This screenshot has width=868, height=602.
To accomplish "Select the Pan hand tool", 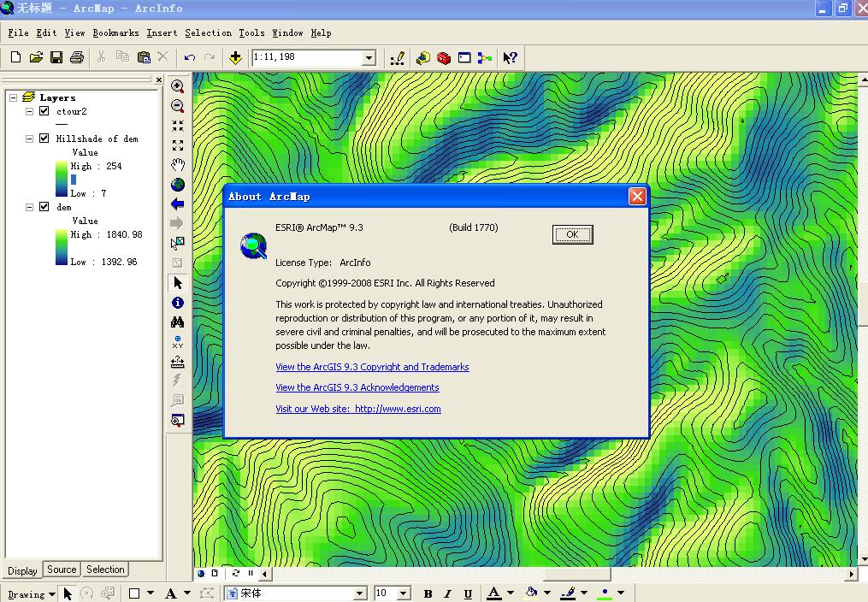I will pyautogui.click(x=178, y=165).
